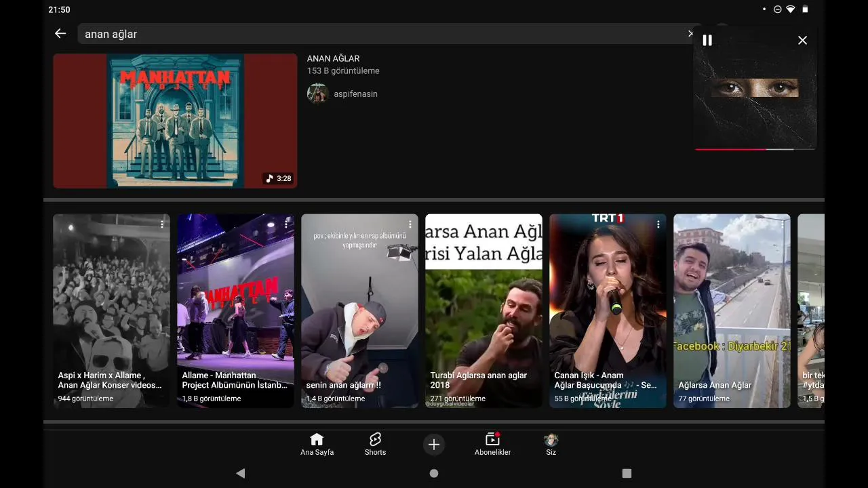Screen dimensions: 868x488
Task: Open more options on Canan Işık short
Action: click(658, 224)
